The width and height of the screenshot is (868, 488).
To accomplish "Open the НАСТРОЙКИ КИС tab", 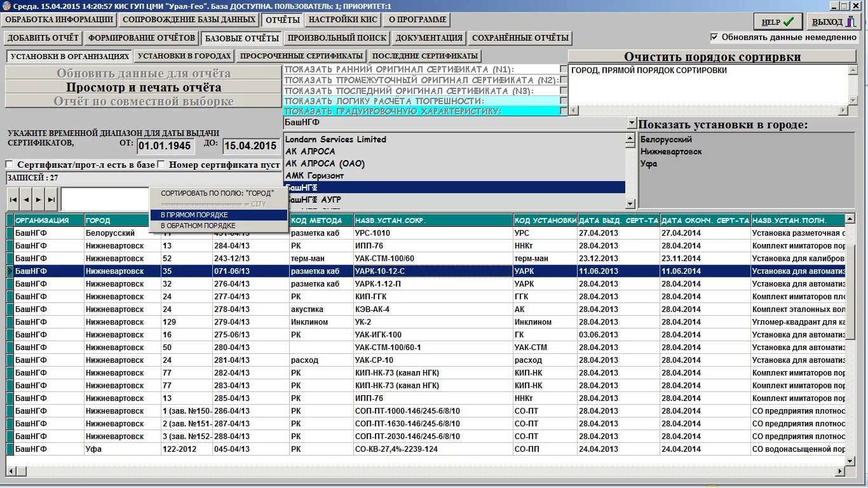I will click(x=342, y=20).
